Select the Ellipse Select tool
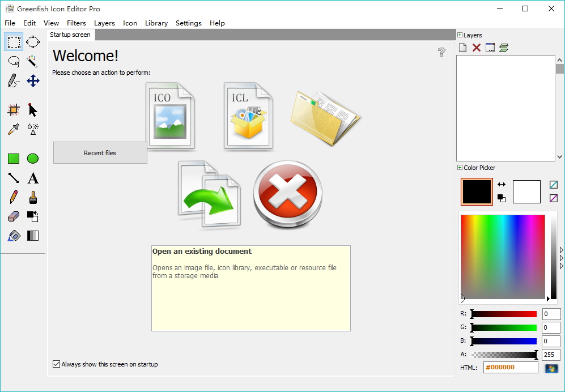 point(33,42)
